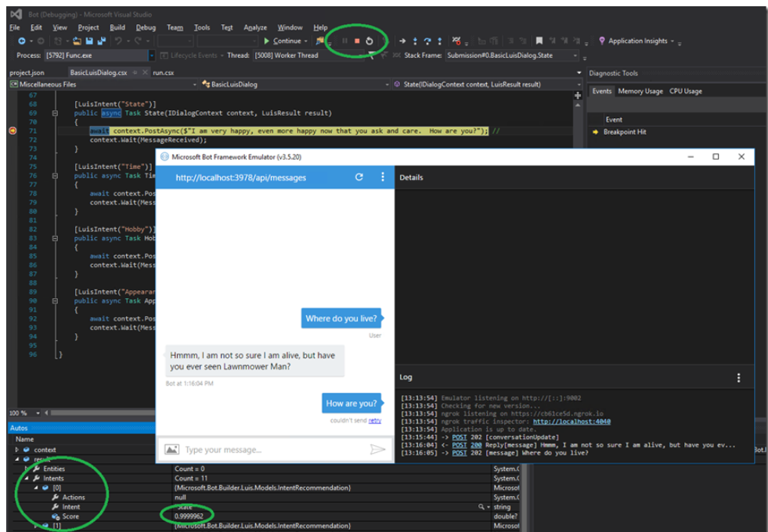Click the Open File folder icon
768x532 pixels.
click(x=77, y=41)
